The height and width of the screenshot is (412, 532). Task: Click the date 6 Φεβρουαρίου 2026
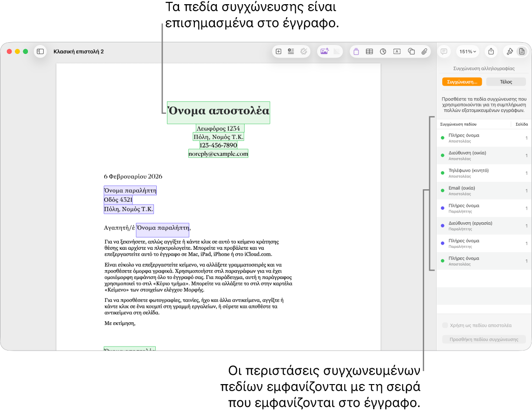coord(133,177)
